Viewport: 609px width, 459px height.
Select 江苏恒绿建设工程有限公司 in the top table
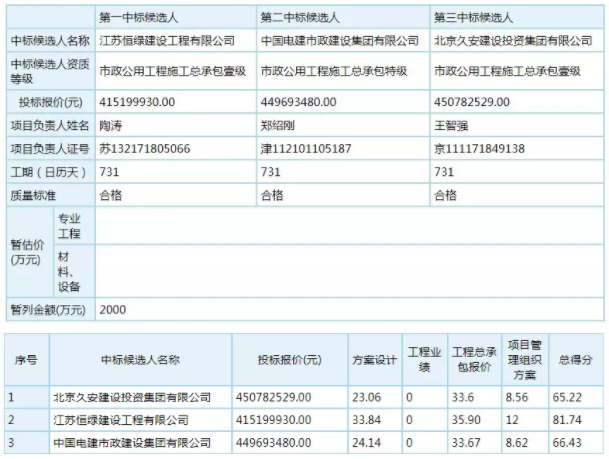click(x=167, y=40)
